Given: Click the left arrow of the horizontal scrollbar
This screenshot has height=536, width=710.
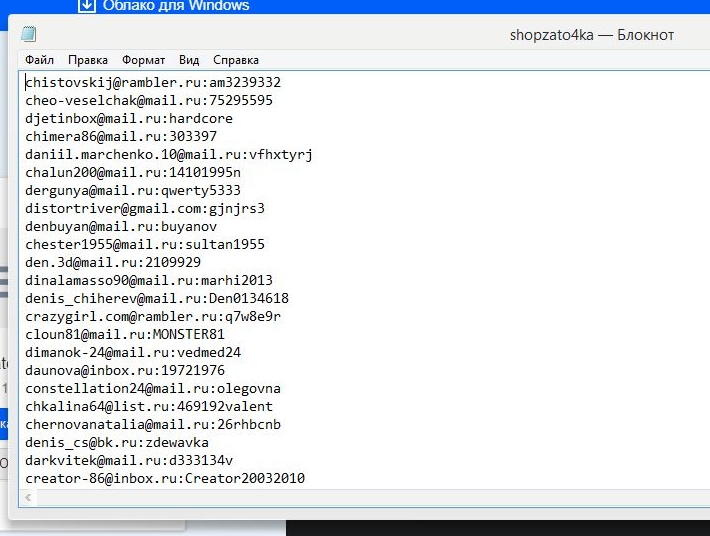Looking at the screenshot, I should (x=29, y=498).
